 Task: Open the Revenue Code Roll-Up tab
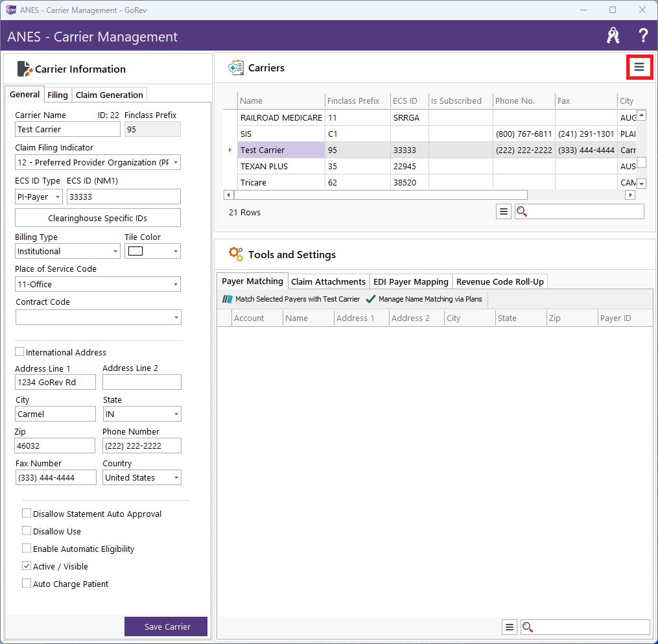click(500, 281)
